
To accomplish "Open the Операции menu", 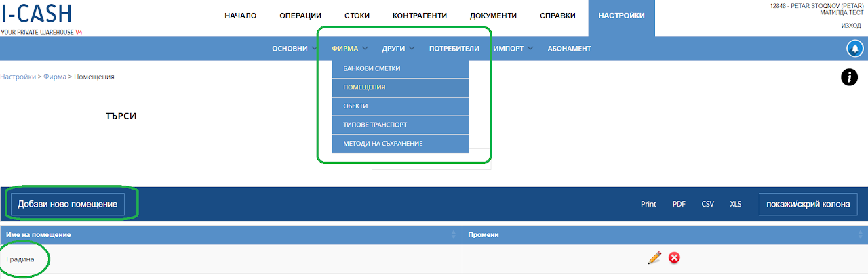I will click(x=300, y=16).
